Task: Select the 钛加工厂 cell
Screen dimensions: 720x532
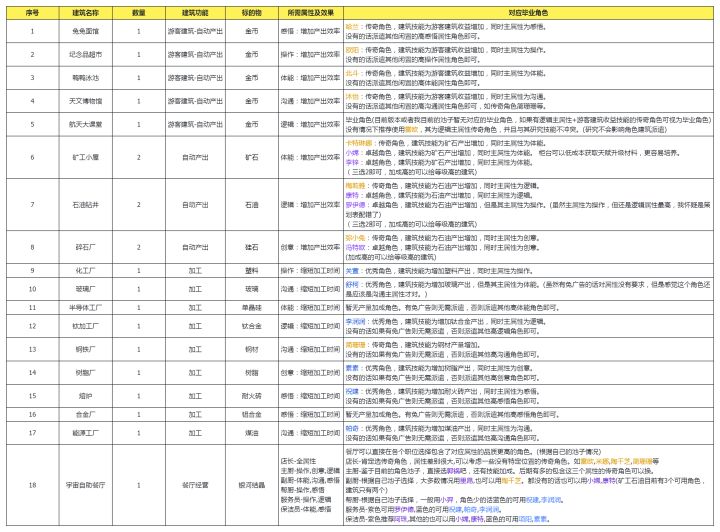Action: click(85, 326)
